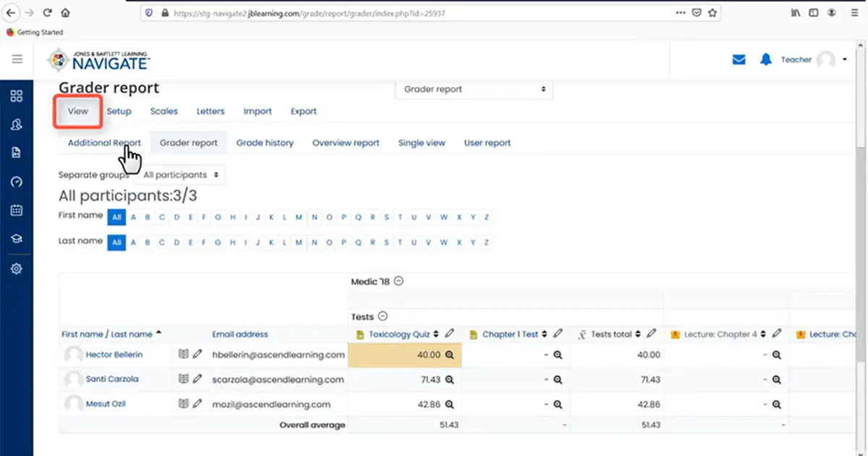Filter first name by letter A
The height and width of the screenshot is (456, 868).
132,217
